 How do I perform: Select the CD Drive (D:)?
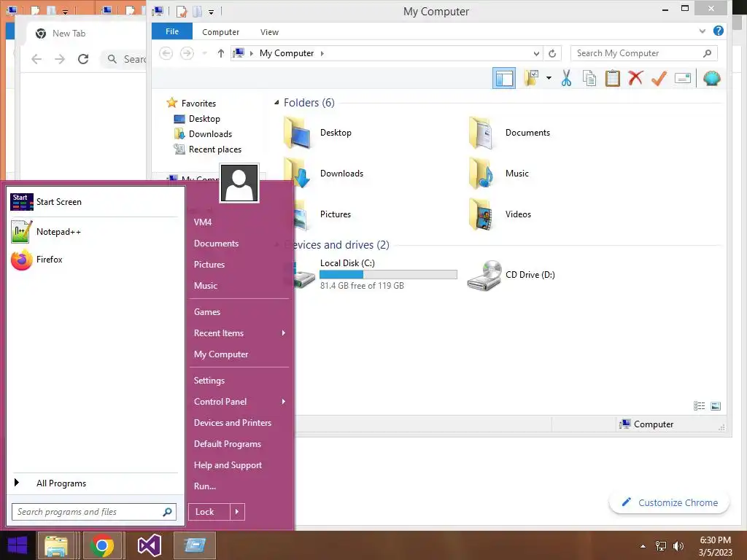511,275
